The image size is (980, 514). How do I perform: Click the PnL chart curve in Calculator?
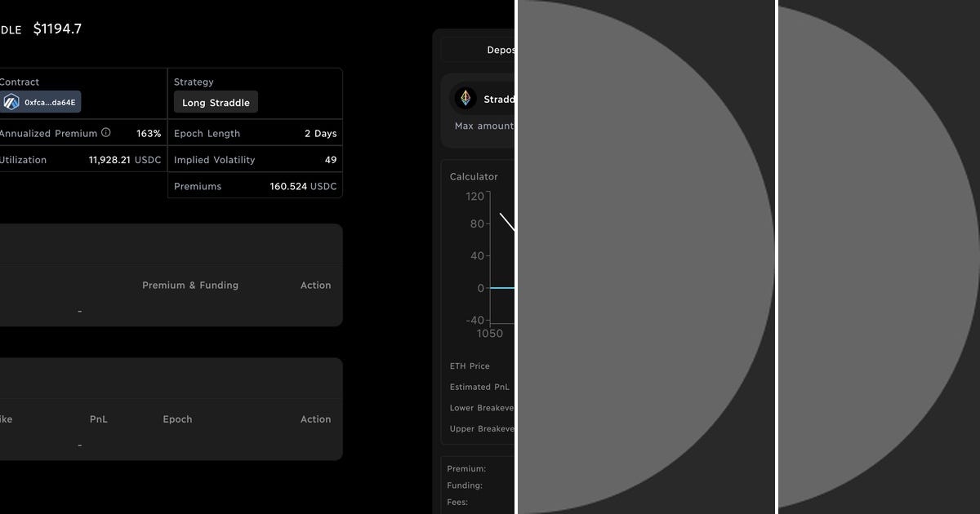[x=506, y=222]
